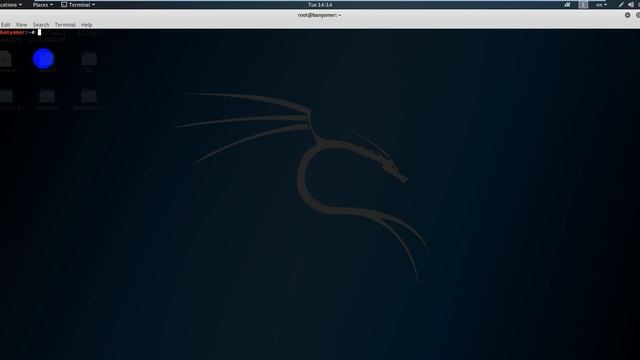This screenshot has width=640, height=360.
Task: Open the Edit menu of the terminal
Action: click(5, 24)
